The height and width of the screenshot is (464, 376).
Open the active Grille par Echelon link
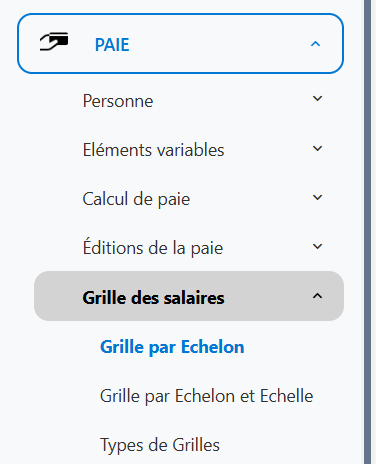click(172, 347)
